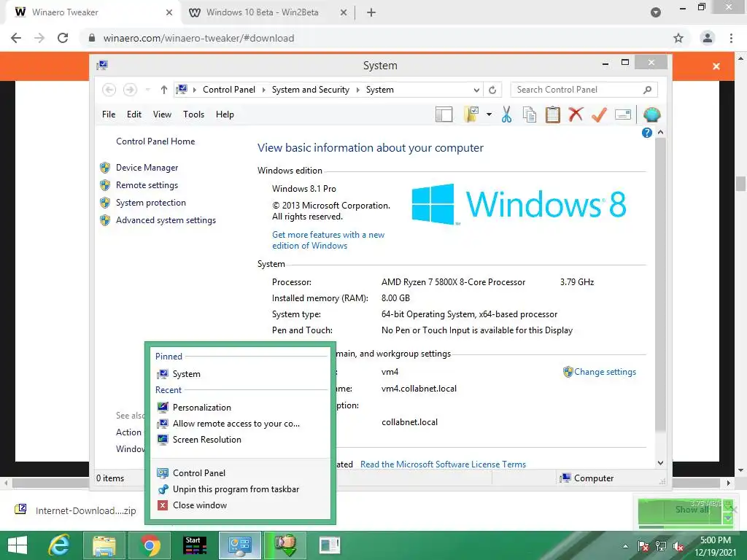Viewport: 747px width, 560px height.
Task: Click the folder options toolbar icon
Action: pos(471,114)
